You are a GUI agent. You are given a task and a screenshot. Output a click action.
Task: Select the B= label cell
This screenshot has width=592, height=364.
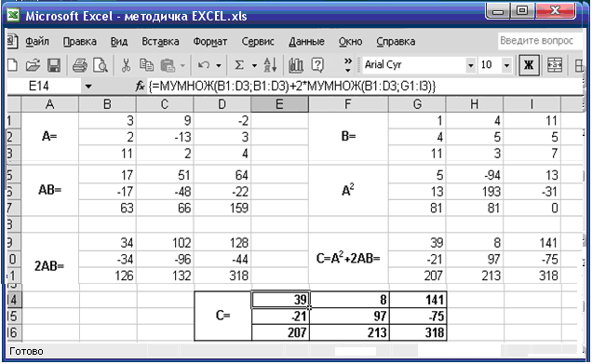click(x=348, y=137)
